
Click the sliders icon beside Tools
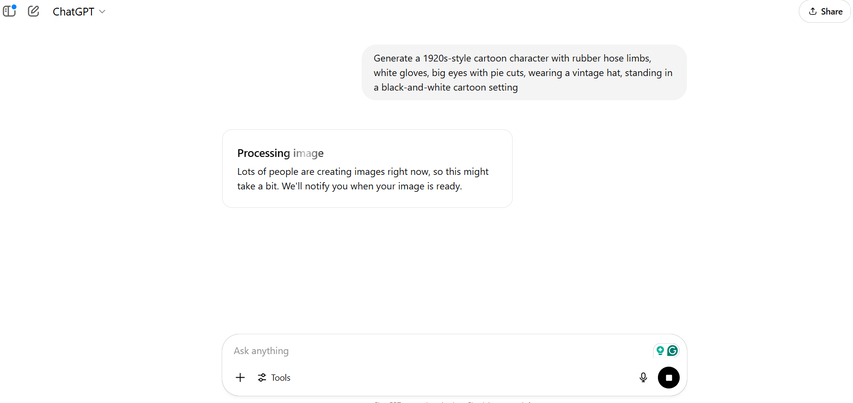point(262,377)
